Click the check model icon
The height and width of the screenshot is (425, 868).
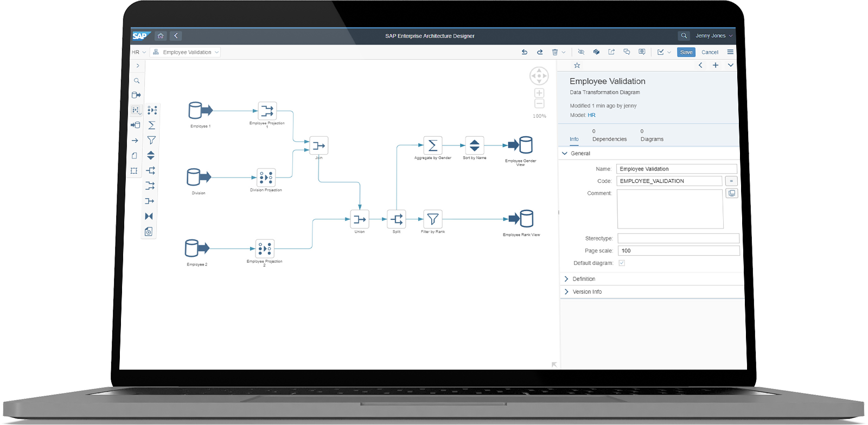pyautogui.click(x=661, y=52)
